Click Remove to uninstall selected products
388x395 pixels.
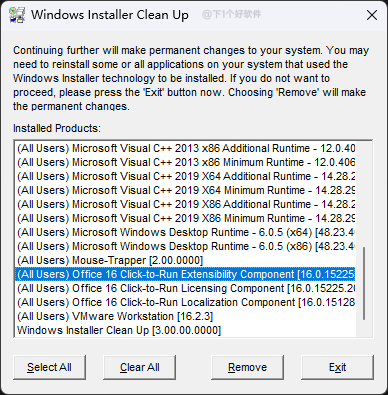click(x=247, y=367)
